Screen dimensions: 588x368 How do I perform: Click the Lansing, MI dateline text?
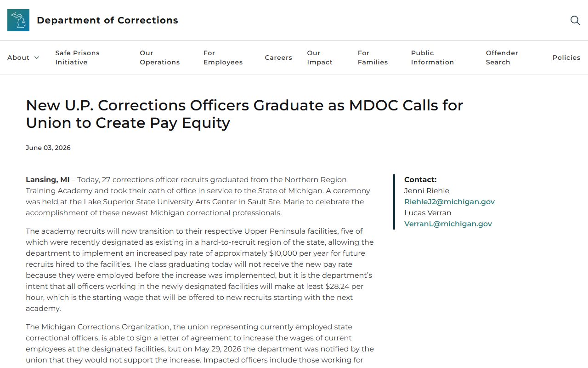[x=48, y=179]
